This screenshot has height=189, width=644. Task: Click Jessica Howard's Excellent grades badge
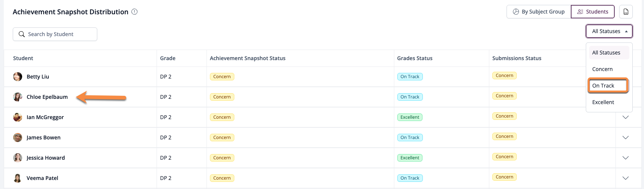(x=410, y=158)
